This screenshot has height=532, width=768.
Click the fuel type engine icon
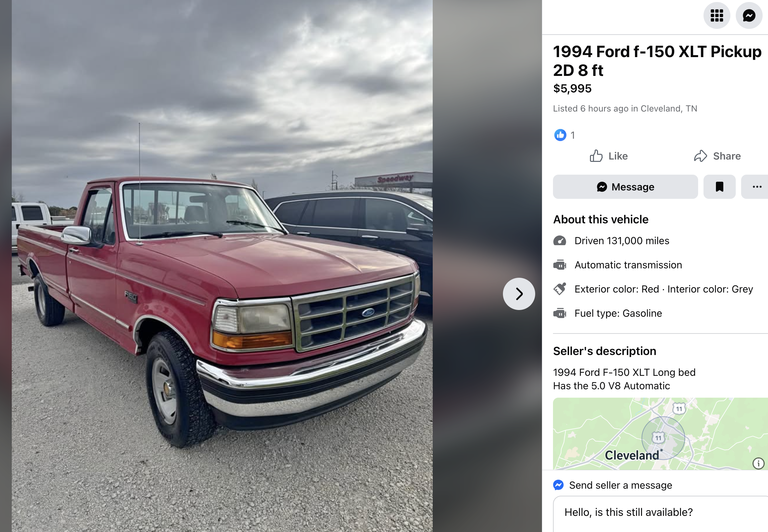pos(559,313)
